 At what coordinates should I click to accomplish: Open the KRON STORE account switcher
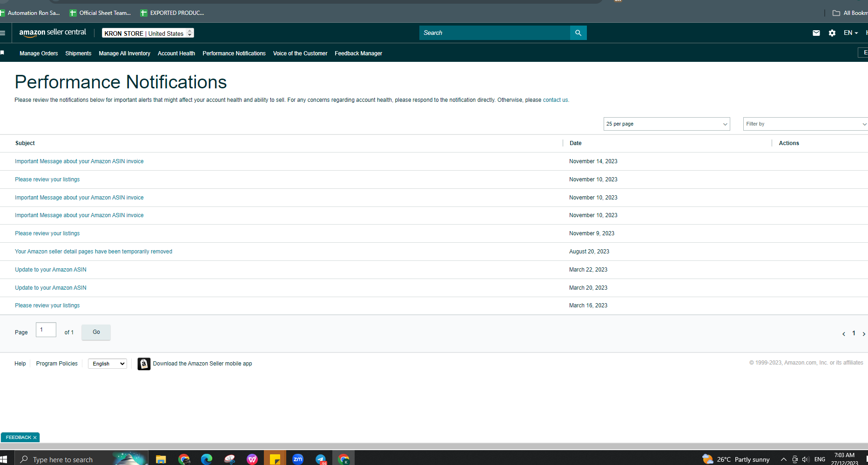click(148, 33)
